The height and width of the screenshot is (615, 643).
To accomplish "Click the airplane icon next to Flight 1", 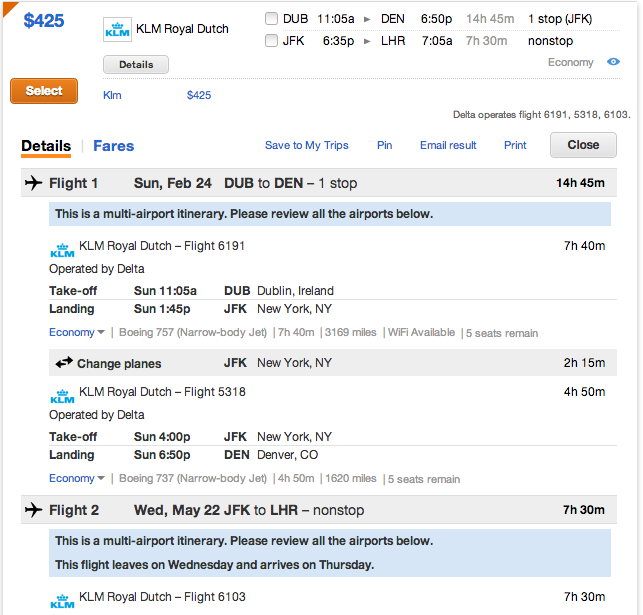I will click(34, 182).
